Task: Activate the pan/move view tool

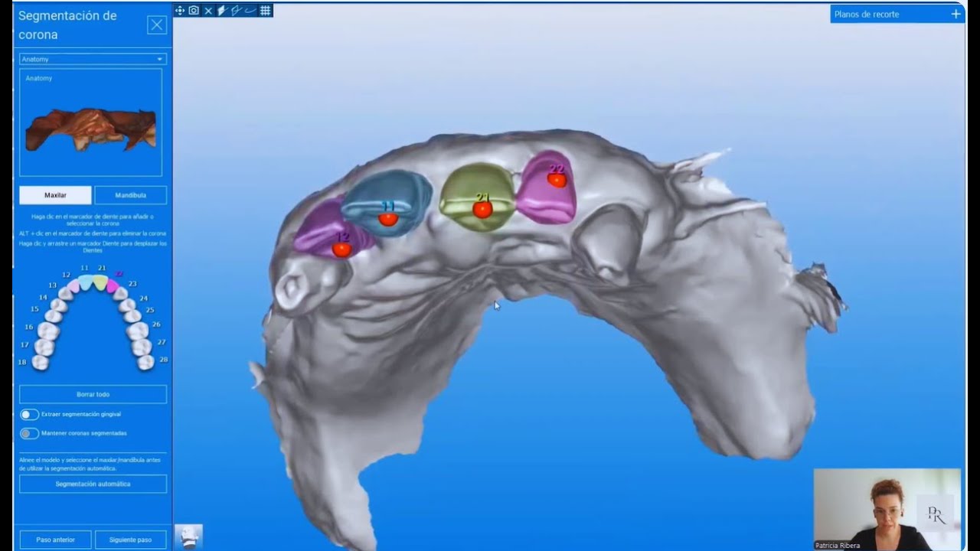Action: pos(180,11)
